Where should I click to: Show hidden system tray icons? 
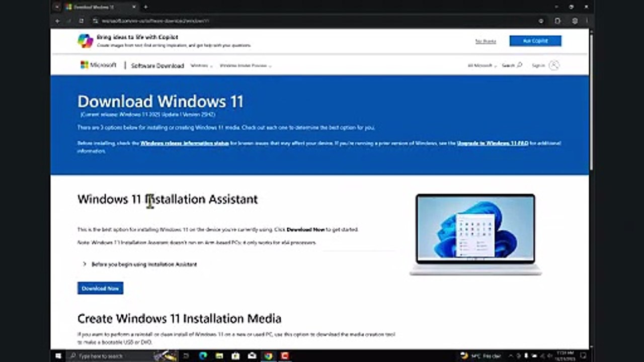[x=512, y=356]
